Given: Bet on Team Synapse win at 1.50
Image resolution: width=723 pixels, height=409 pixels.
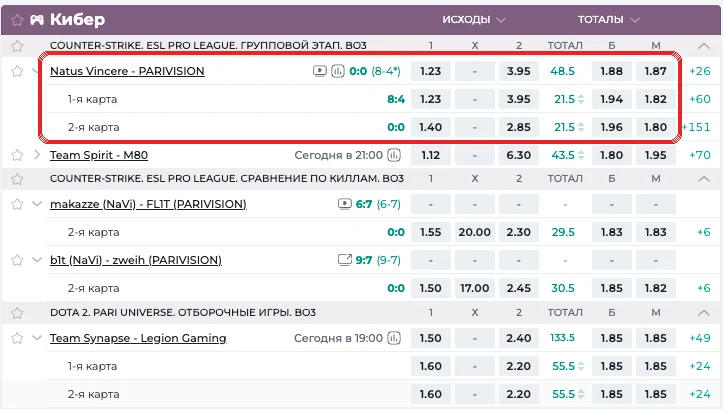Looking at the screenshot, I should point(430,338).
